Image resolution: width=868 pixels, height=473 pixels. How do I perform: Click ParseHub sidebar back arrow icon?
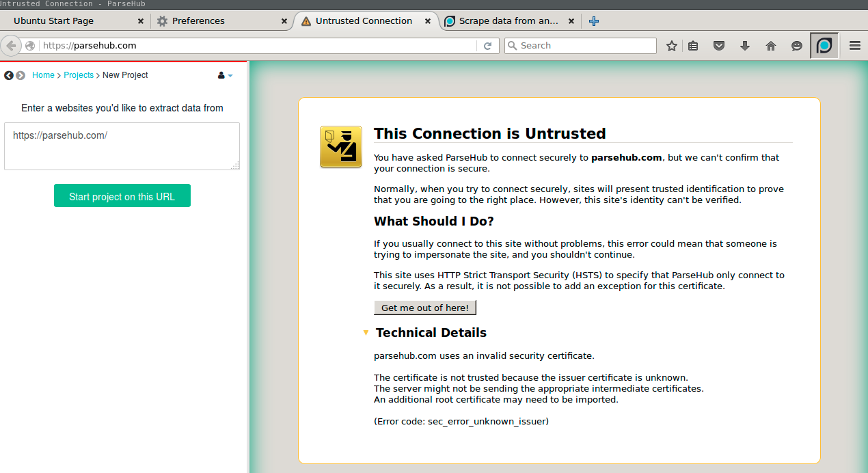[x=9, y=75]
